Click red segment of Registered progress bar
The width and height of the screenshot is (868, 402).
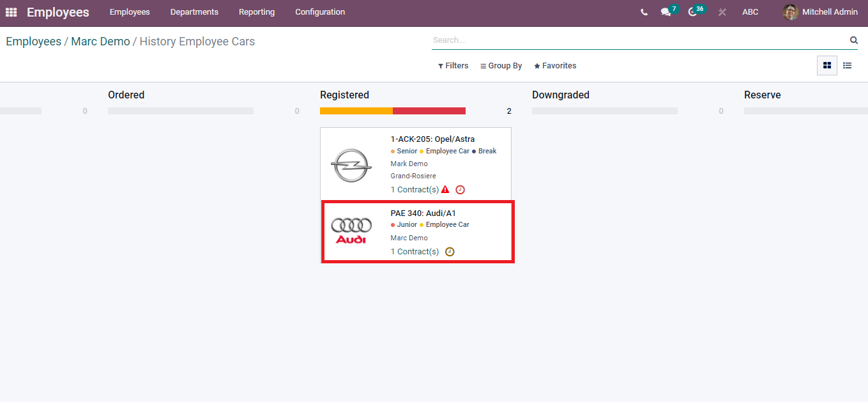point(429,111)
